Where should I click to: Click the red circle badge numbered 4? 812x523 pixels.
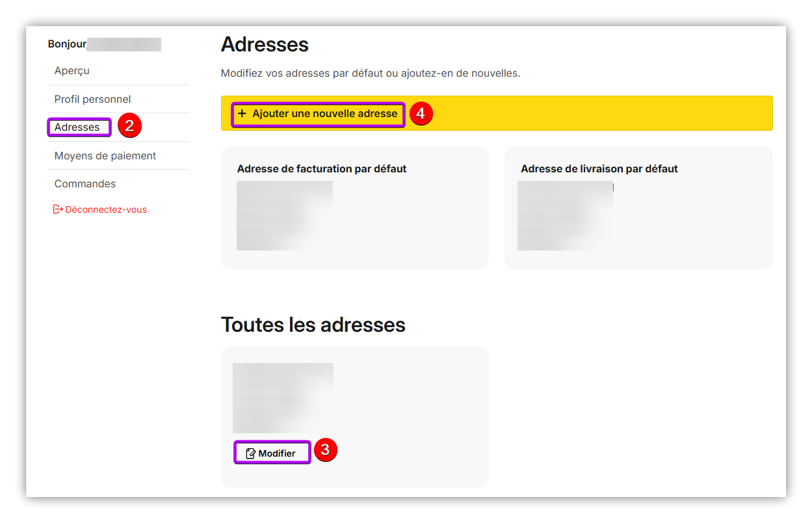(421, 114)
